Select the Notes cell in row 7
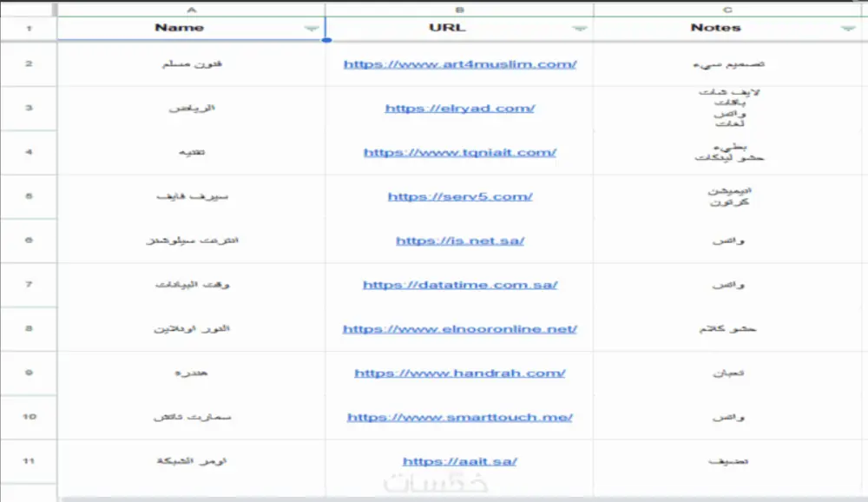This screenshot has height=502, width=868. (x=728, y=284)
